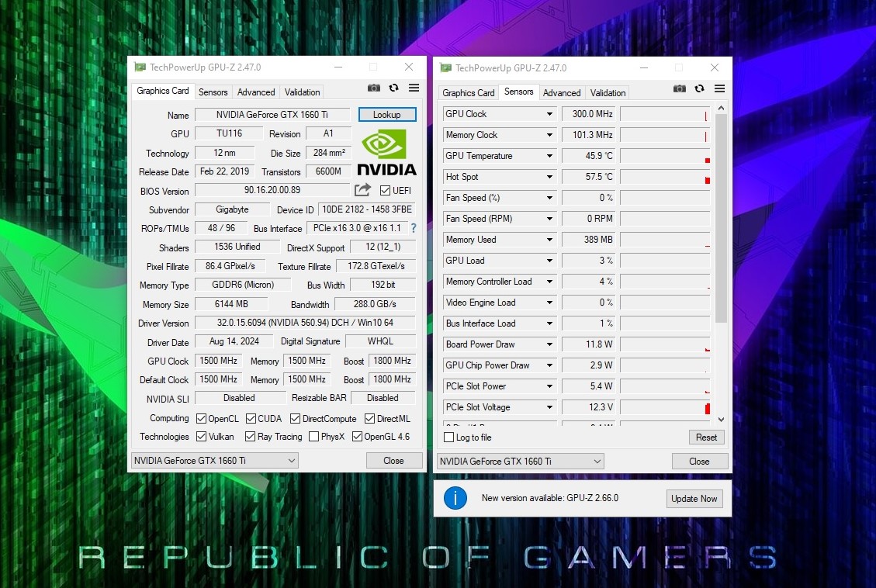876x588 pixels.
Task: Click the GPU Temperature history graph
Action: pyautogui.click(x=665, y=156)
